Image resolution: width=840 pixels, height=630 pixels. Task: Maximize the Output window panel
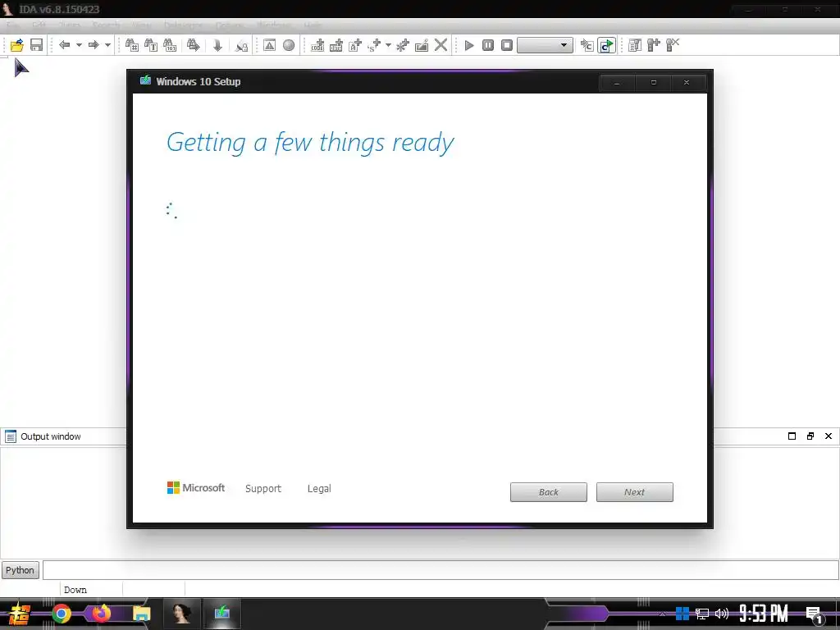[x=792, y=436]
